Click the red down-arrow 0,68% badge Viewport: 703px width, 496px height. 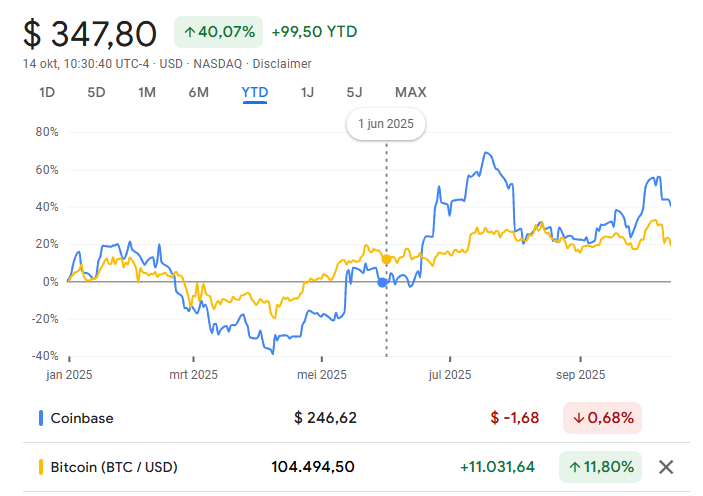pyautogui.click(x=601, y=417)
